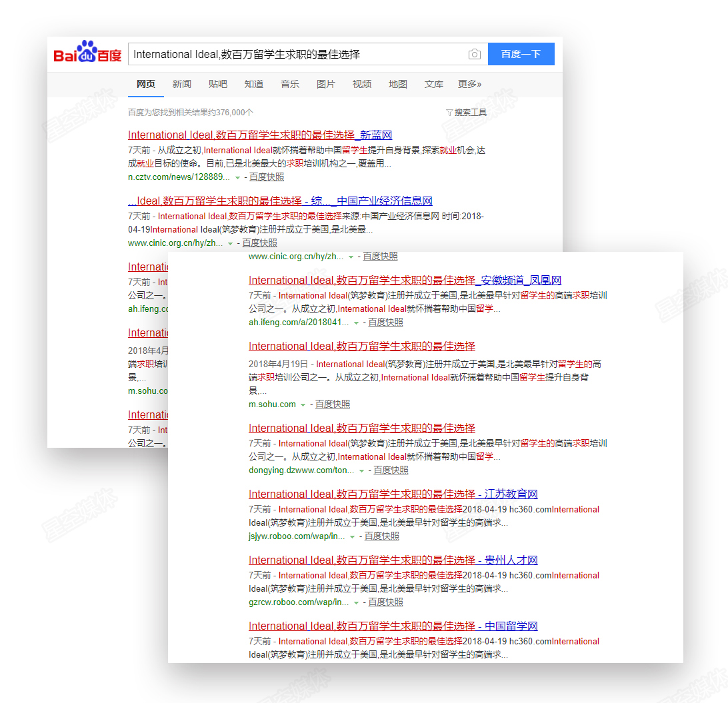728x703 pixels.
Task: Expand arrow next to m.sohu.com
Action: click(303, 405)
